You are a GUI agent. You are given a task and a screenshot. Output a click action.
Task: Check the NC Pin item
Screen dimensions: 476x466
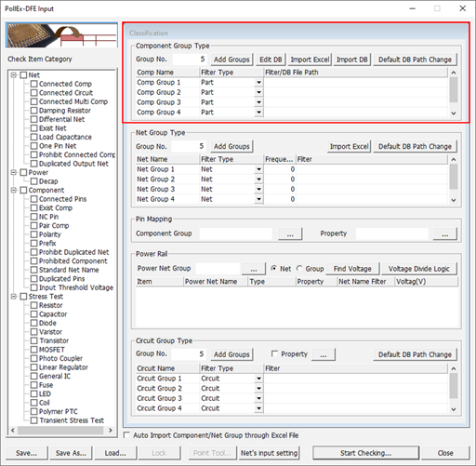[34, 217]
